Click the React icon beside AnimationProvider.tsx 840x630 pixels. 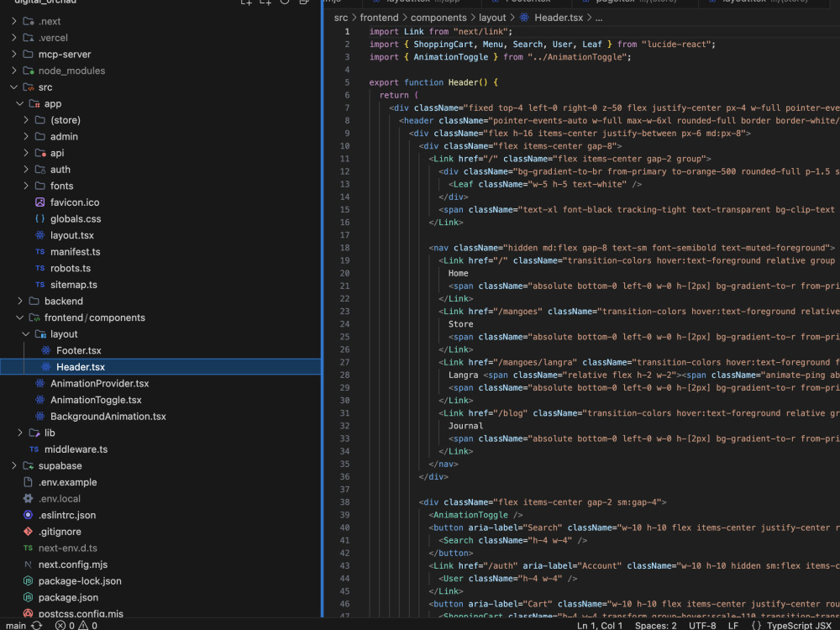click(39, 384)
